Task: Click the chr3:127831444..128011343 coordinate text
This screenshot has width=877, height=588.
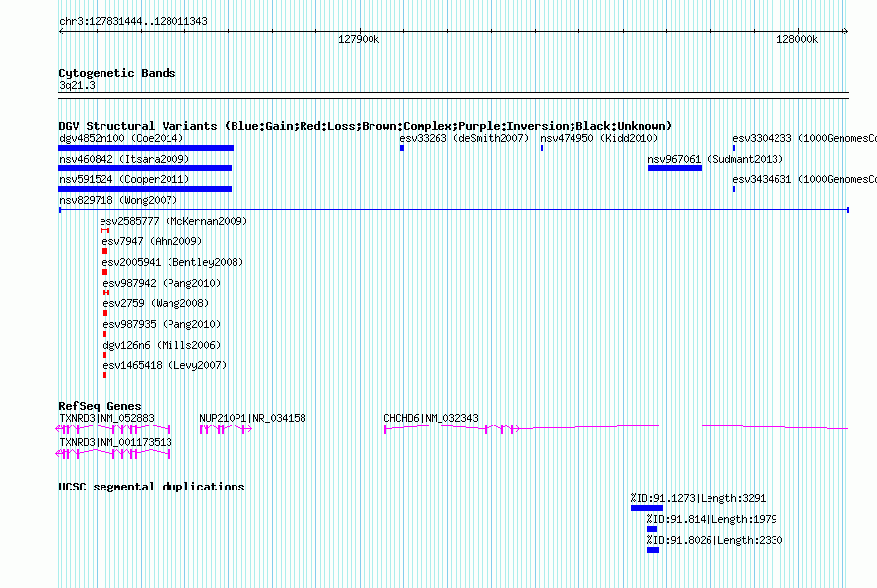Action: click(133, 21)
